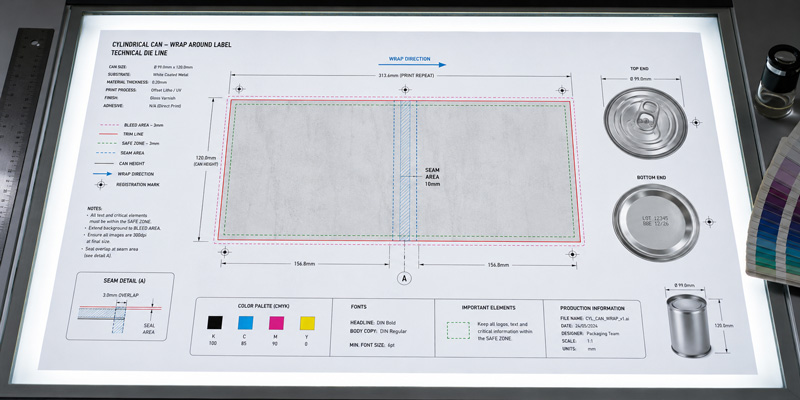
Task: Click the black K color swatch
Action: click(214, 322)
